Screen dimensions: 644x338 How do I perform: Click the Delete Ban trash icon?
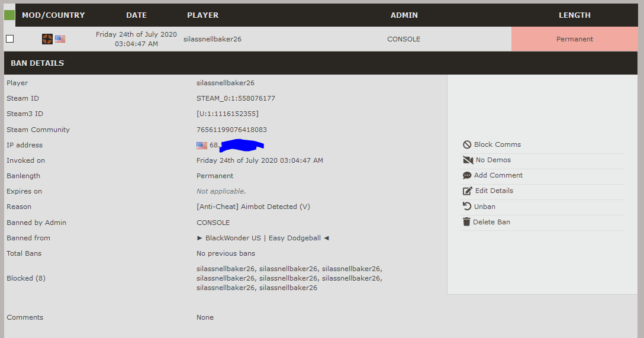pyautogui.click(x=466, y=222)
